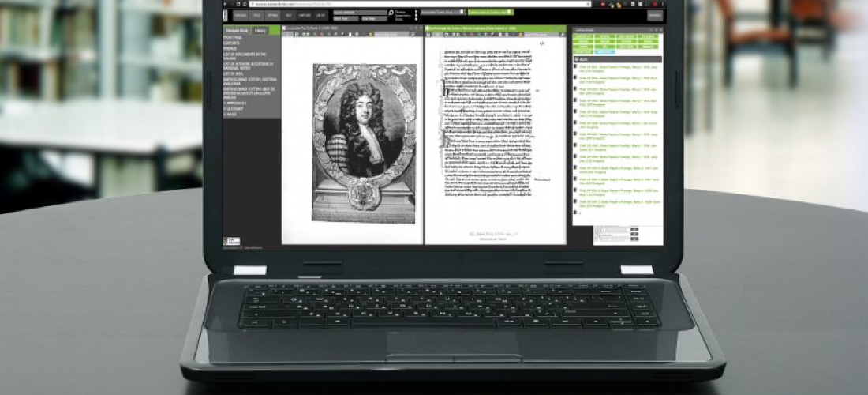Select the green document chip in top bar

pos(491,12)
